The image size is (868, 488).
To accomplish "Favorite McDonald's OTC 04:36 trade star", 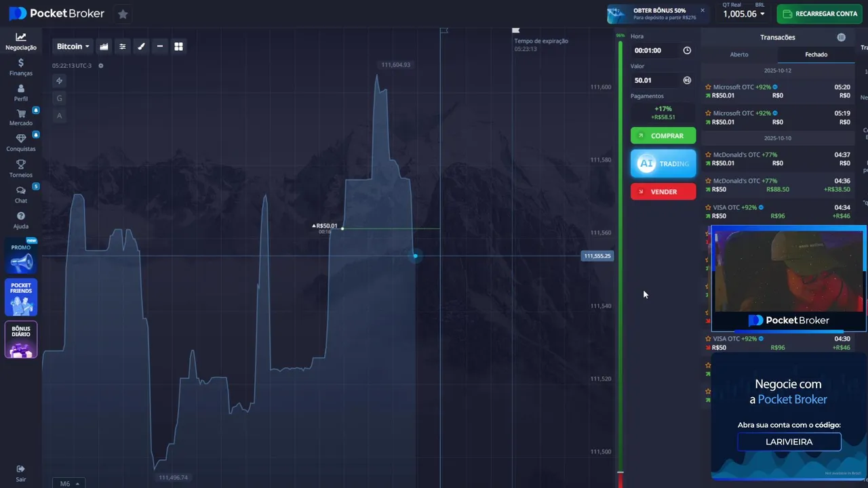I will (708, 181).
